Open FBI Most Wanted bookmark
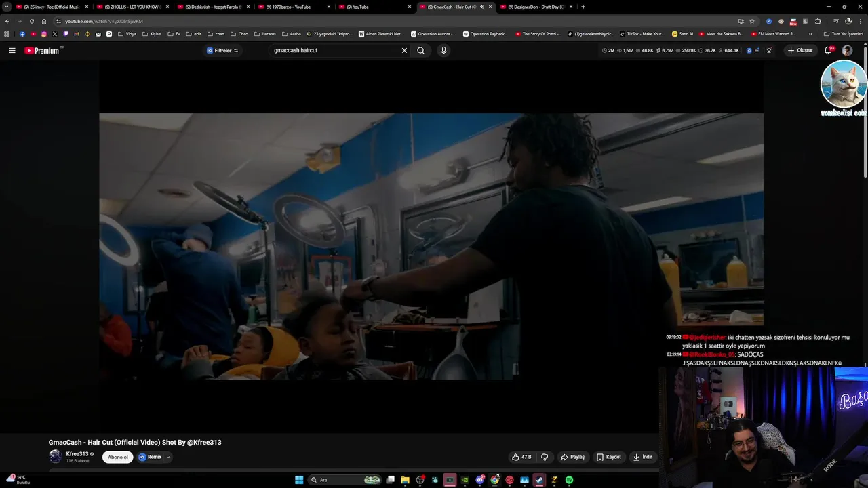The width and height of the screenshot is (868, 488). [x=773, y=33]
